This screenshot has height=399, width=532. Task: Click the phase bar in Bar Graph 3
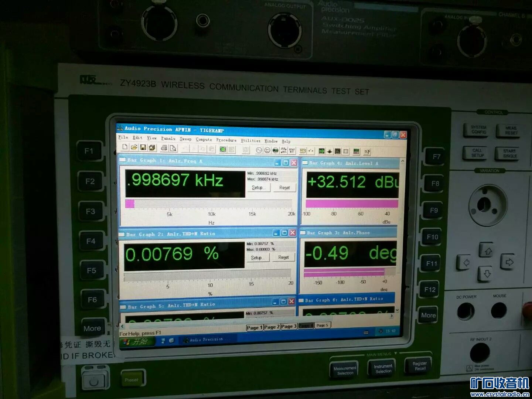(x=349, y=273)
